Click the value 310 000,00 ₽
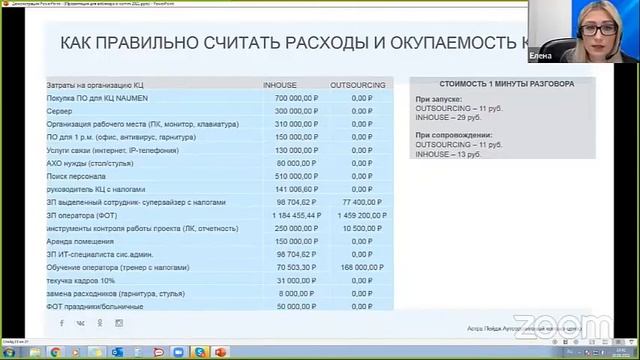 click(x=296, y=124)
